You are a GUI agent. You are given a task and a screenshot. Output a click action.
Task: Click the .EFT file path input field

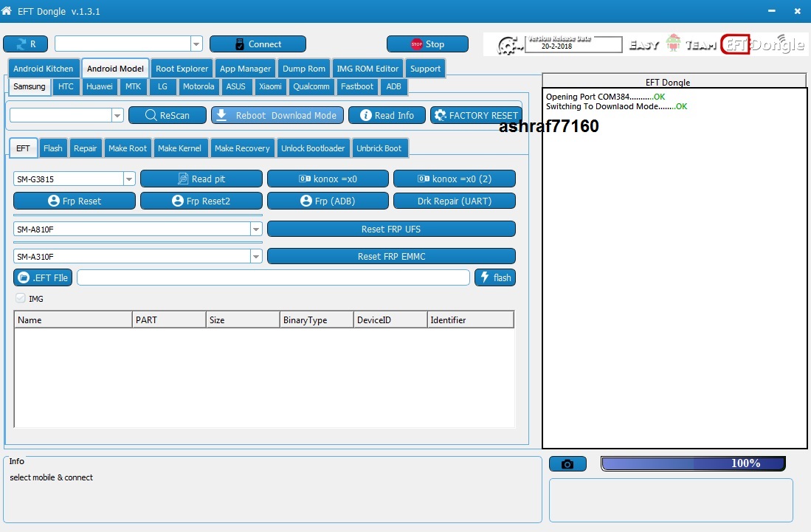tap(273, 277)
